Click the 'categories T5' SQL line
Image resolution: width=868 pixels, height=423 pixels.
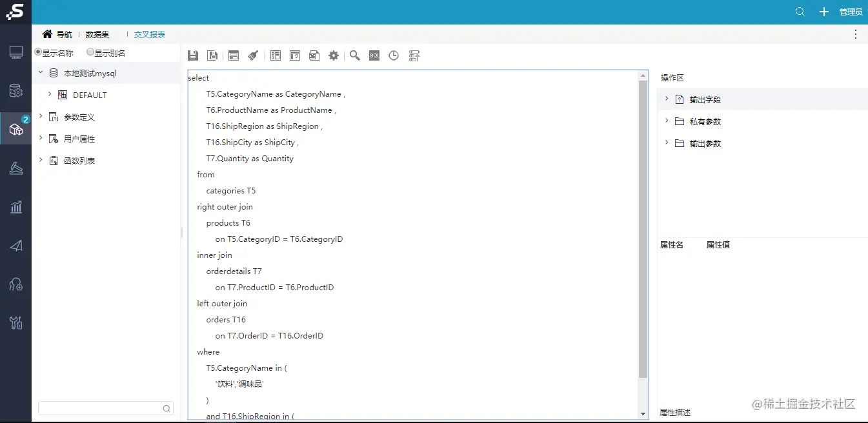pyautogui.click(x=231, y=191)
